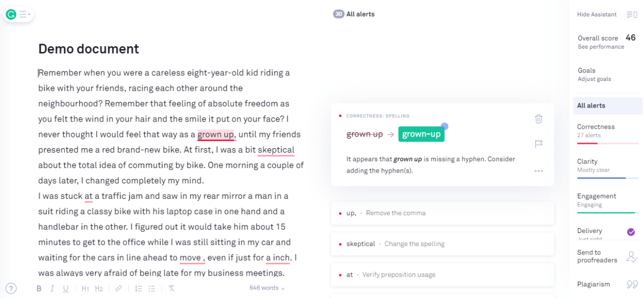Open more options ellipsis on suggestion card
This screenshot has width=644, height=298.
click(538, 171)
